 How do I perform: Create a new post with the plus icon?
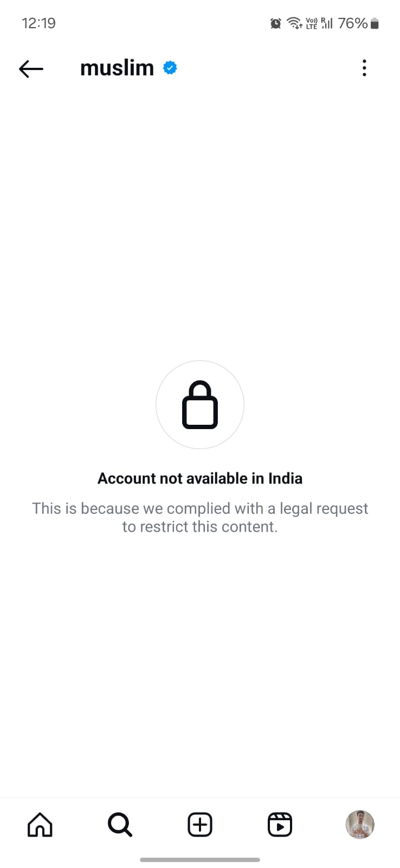pyautogui.click(x=200, y=825)
